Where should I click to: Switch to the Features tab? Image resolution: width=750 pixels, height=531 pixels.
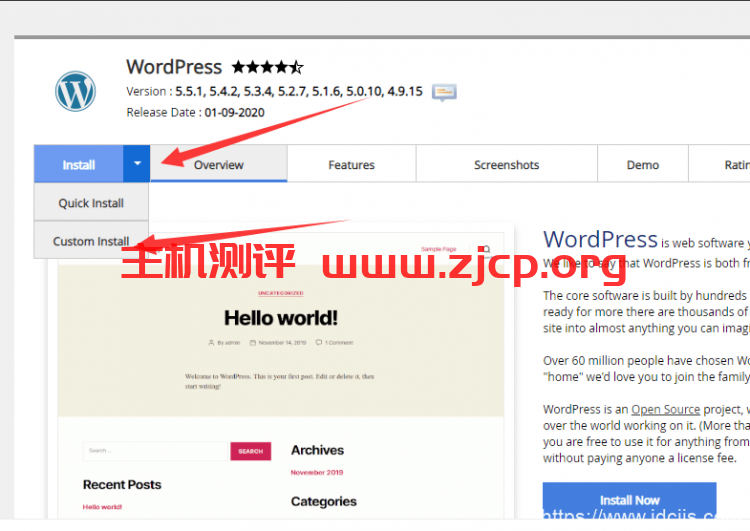pos(351,165)
